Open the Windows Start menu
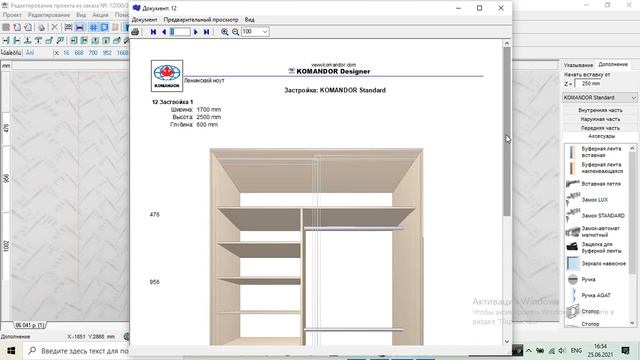Image resolution: width=640 pixels, height=360 pixels. [x=11, y=351]
